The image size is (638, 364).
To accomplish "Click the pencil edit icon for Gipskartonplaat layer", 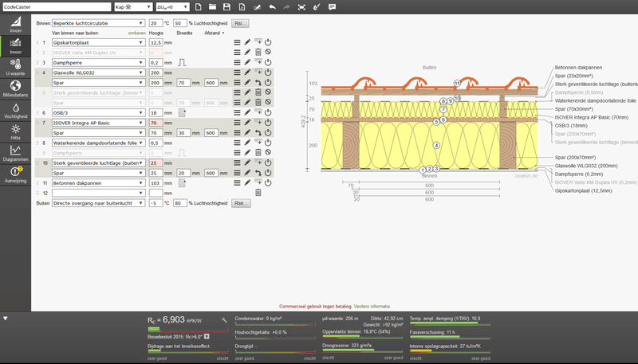I will click(x=247, y=42).
